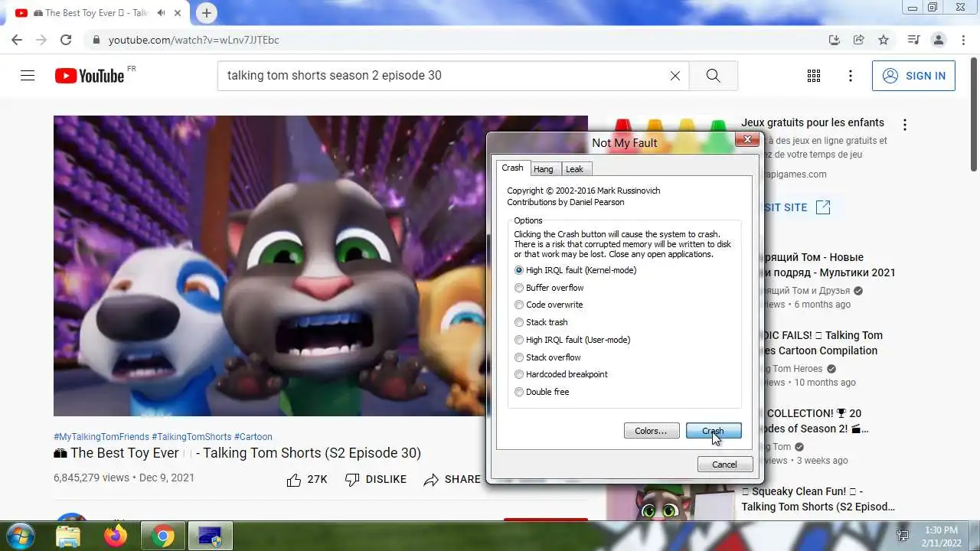
Task: Click the Colors... button
Action: (x=651, y=431)
